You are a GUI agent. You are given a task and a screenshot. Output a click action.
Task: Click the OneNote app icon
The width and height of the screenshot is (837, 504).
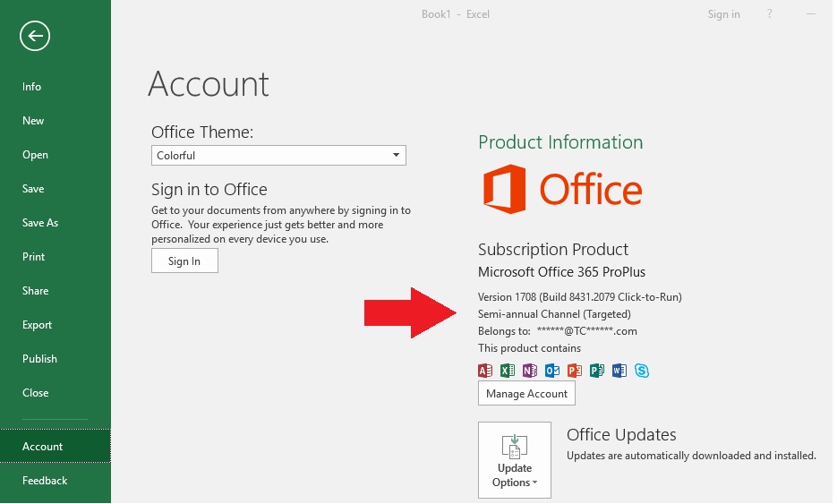point(530,371)
